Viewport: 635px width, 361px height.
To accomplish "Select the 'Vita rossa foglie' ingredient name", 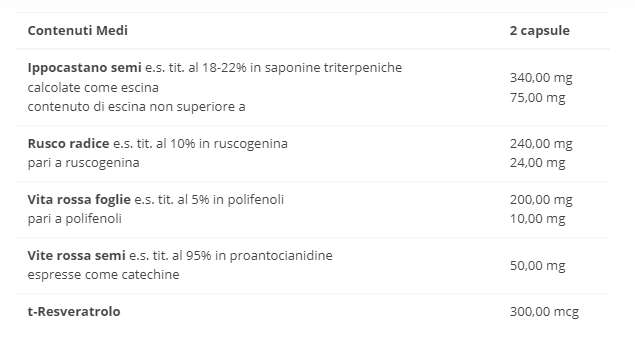I will [x=79, y=200].
